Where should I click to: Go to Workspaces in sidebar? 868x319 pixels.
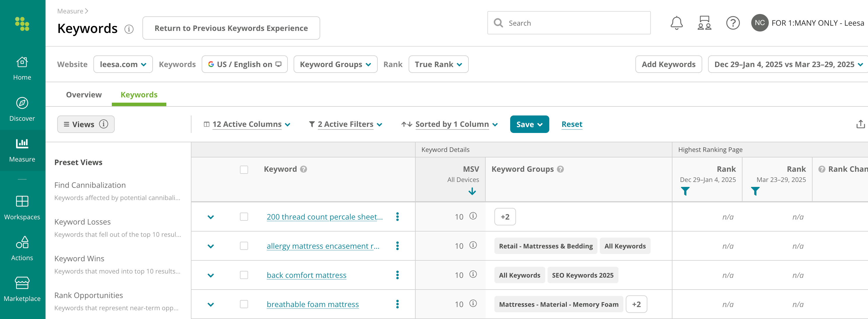[x=22, y=208]
